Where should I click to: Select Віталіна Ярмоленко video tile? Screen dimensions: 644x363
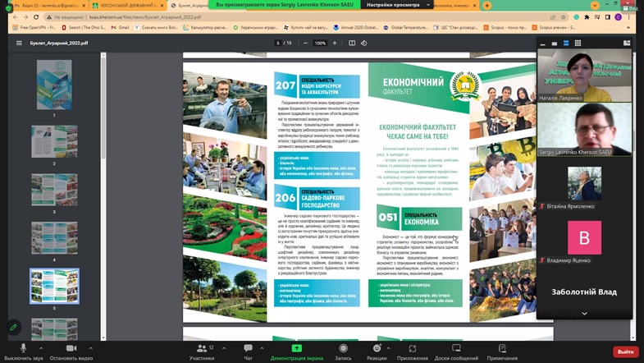pyautogui.click(x=584, y=184)
